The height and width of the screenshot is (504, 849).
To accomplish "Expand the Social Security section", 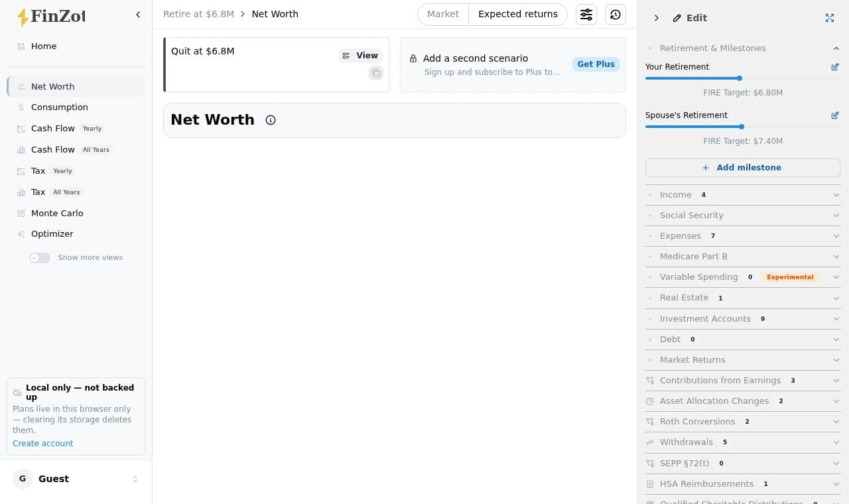I will click(743, 216).
